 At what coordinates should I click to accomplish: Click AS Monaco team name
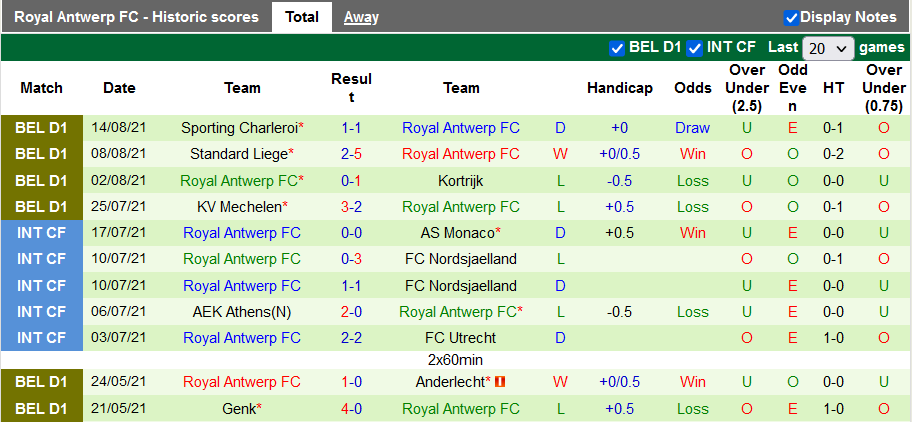pos(458,233)
